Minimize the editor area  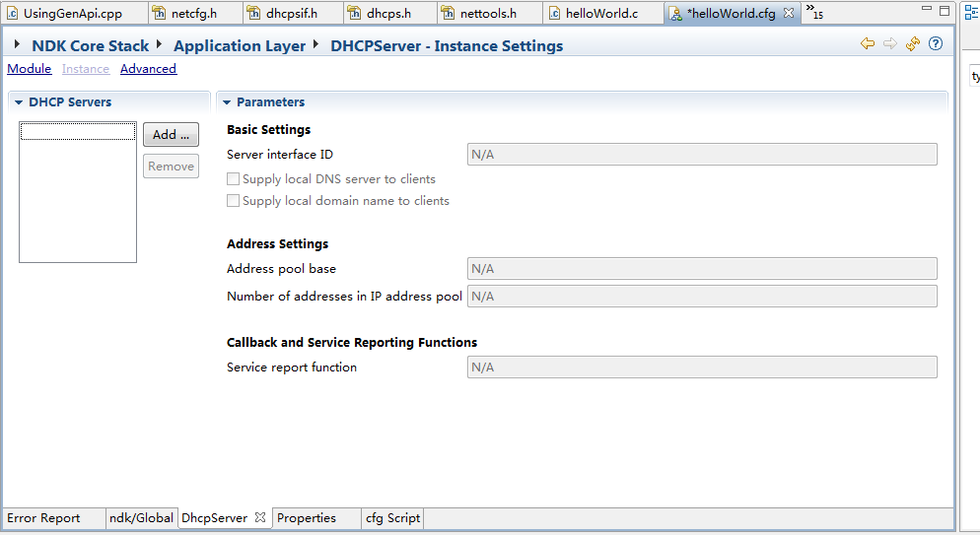925,12
